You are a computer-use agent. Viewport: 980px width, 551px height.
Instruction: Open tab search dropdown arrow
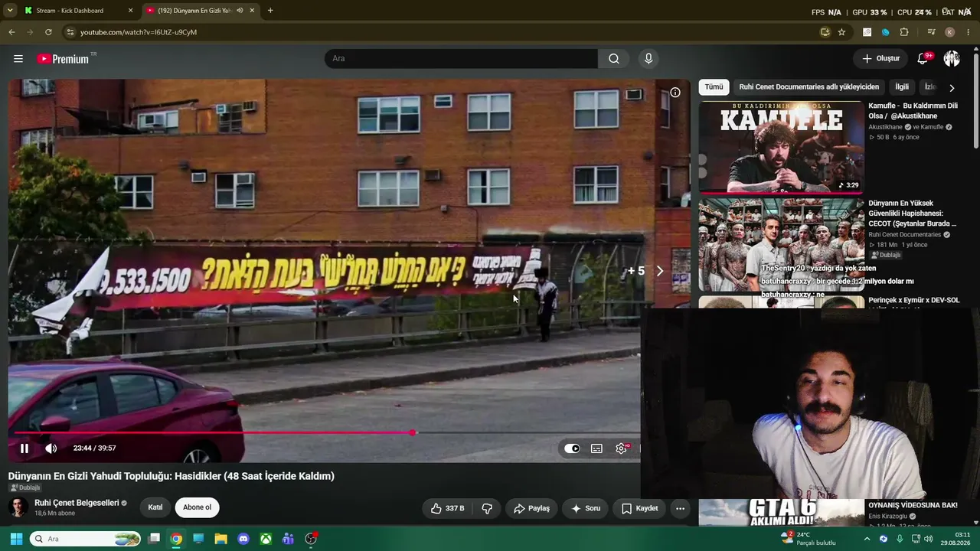coord(10,11)
